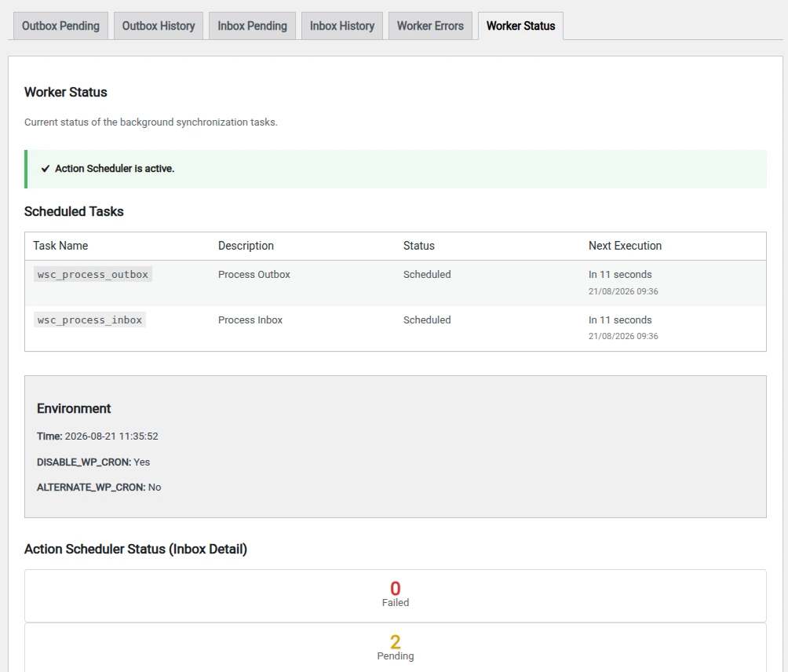This screenshot has height=672, width=788.
Task: Select the Process Outbox description cell
Action: (x=254, y=275)
